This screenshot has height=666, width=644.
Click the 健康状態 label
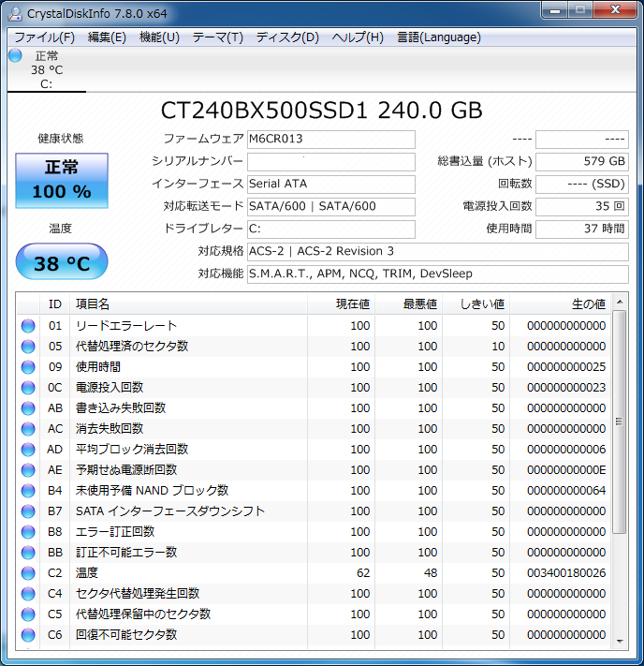61,139
